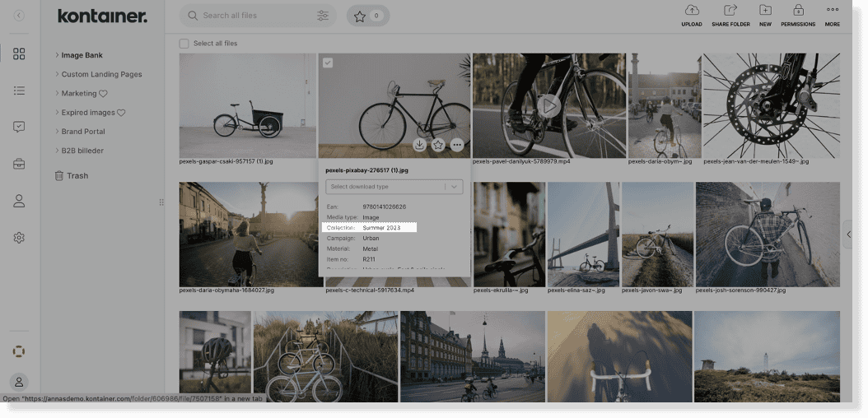Click the briefcase icon in left sidebar

[19, 164]
